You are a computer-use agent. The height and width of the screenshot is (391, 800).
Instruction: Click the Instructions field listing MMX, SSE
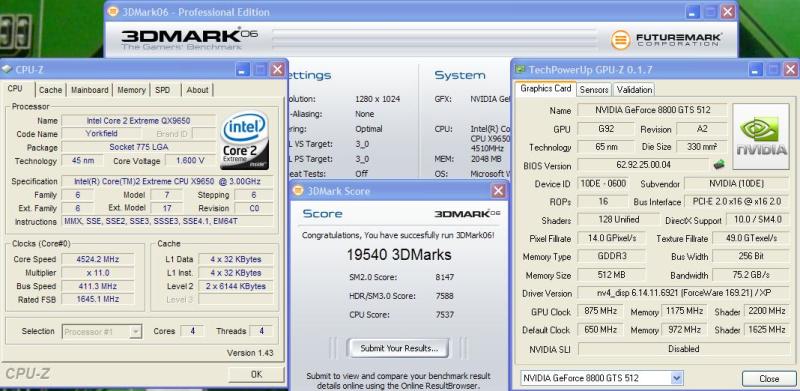pos(167,222)
